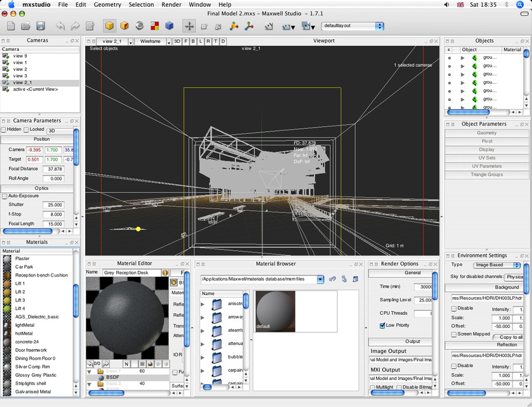Screen dimensions: 532x407
Task: Expand first object group in Objects panel
Action: [463, 58]
